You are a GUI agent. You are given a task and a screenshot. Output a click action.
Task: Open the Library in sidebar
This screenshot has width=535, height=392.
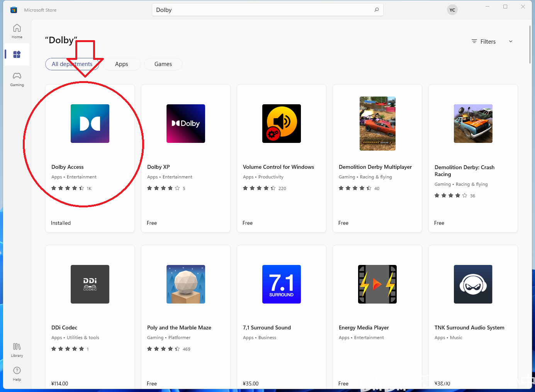[17, 350]
